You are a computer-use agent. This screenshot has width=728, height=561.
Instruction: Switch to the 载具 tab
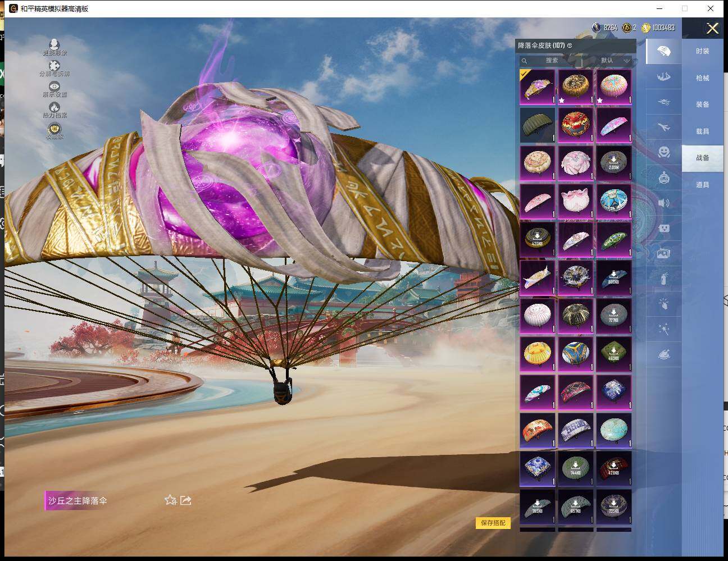[x=703, y=131]
